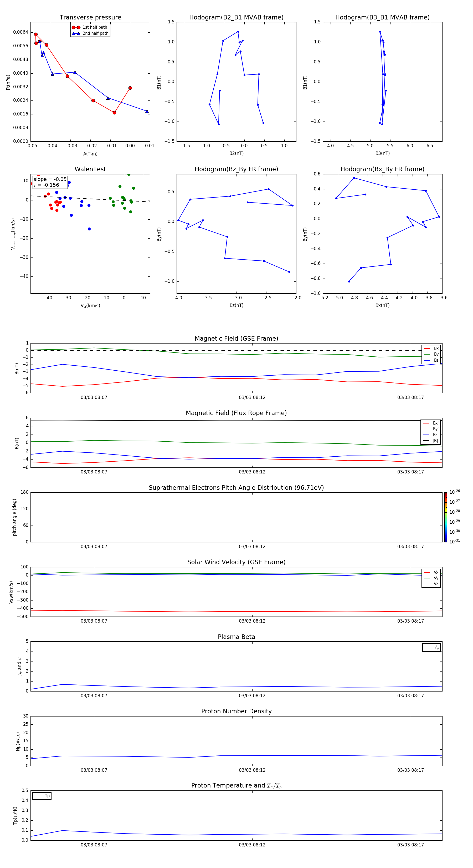Click the "Bx'" legend entry in Flux Rope panel
Image resolution: width=473 pixels, height=868 pixels.
(431, 423)
